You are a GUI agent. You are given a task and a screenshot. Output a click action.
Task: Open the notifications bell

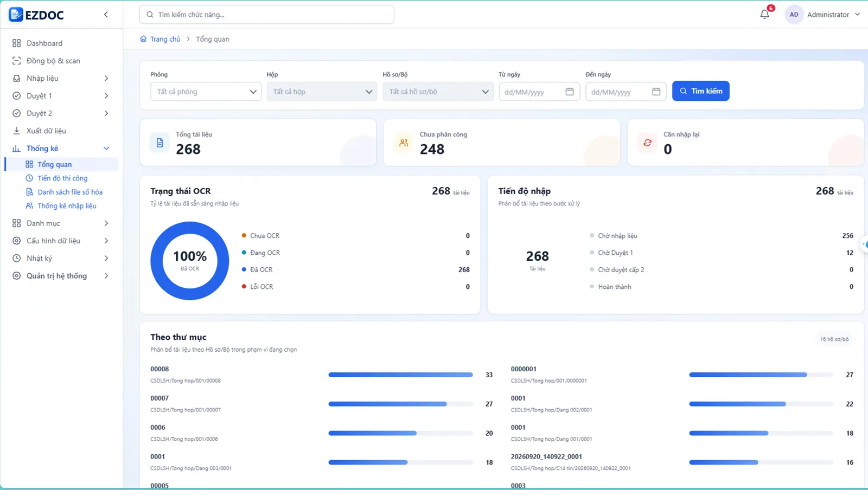click(x=764, y=15)
